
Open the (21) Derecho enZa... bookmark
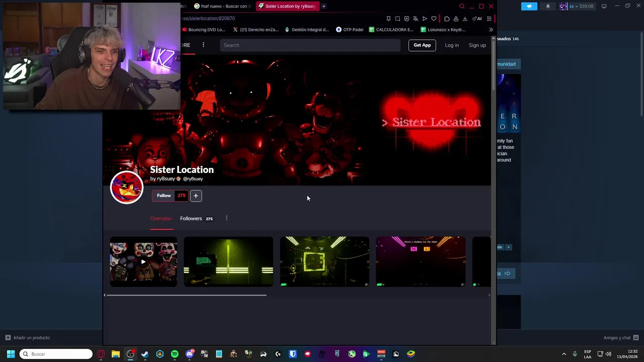tap(256, 30)
